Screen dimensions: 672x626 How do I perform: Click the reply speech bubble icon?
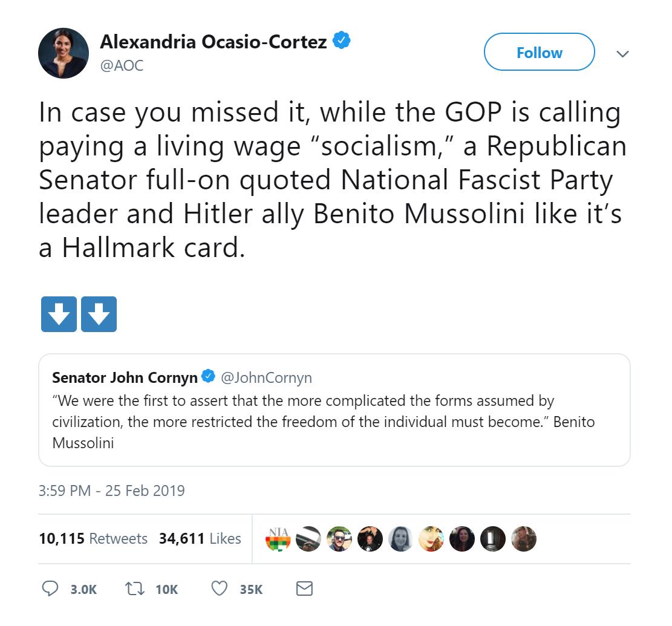(x=50, y=589)
